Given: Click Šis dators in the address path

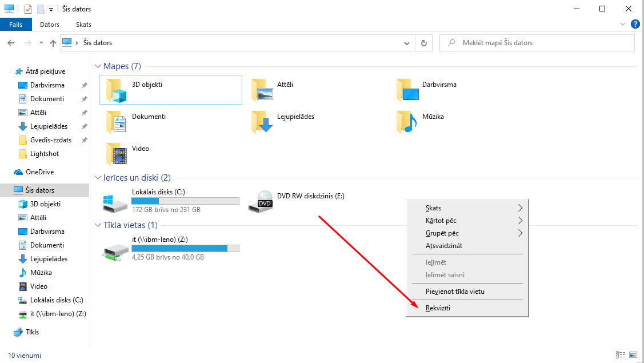Looking at the screenshot, I should click(x=97, y=43).
